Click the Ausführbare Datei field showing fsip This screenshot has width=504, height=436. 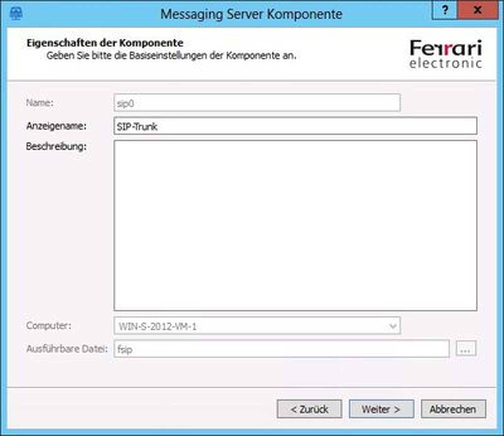(281, 349)
